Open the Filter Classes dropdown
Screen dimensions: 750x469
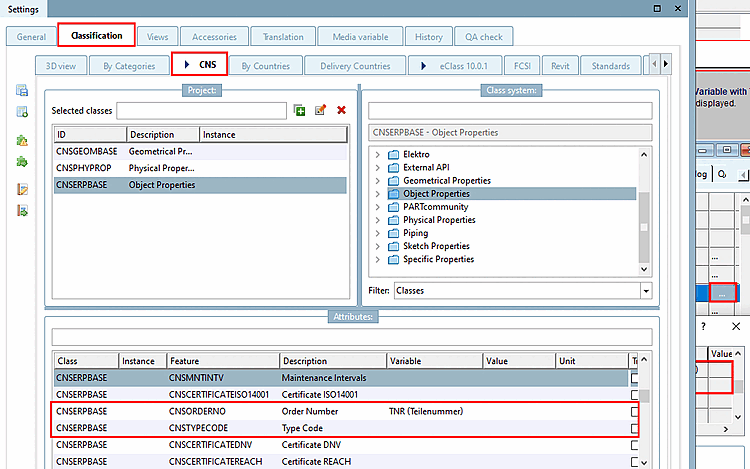coord(646,291)
